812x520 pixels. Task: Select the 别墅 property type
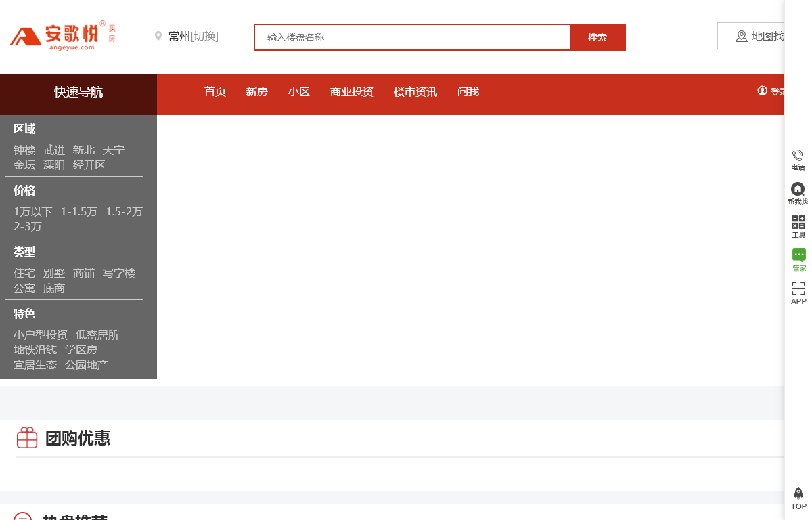[x=54, y=274]
